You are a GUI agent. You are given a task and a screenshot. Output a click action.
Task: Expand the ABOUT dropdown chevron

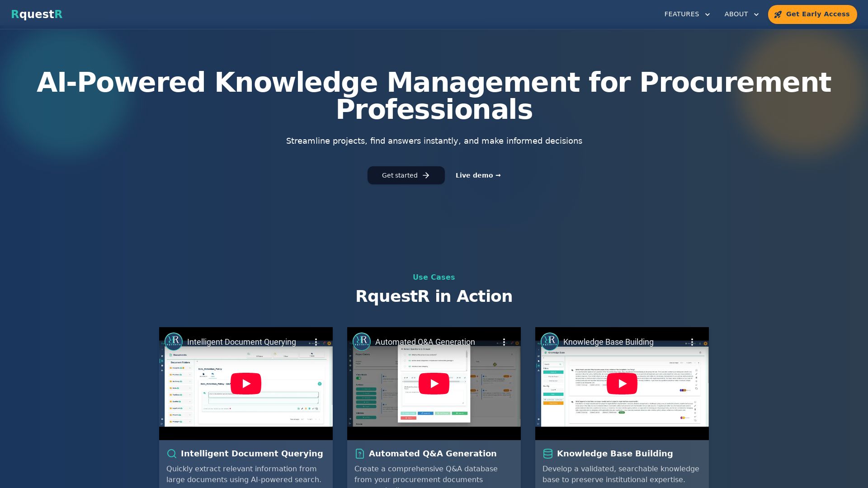coord(756,14)
